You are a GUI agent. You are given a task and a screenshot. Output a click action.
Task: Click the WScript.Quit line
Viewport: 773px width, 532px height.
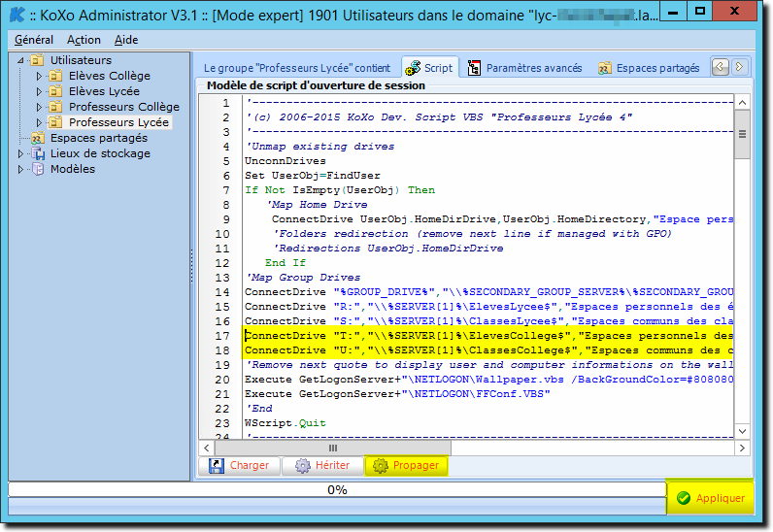click(285, 423)
